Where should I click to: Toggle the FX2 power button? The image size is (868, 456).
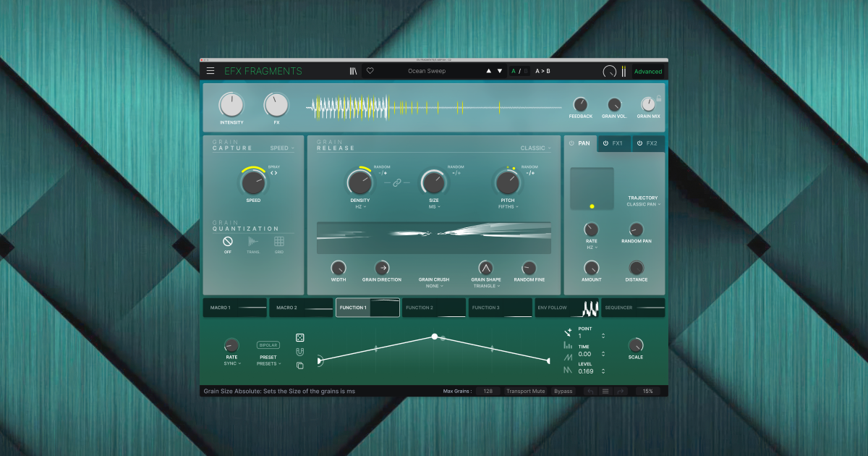639,143
